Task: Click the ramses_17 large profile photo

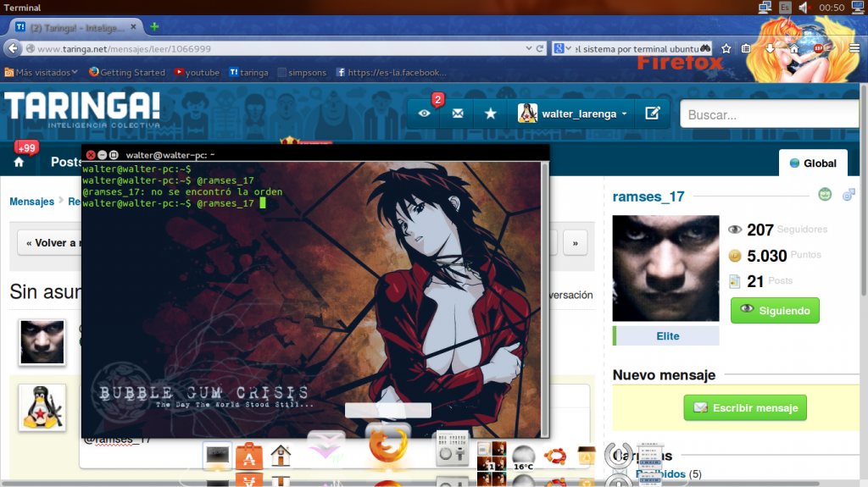Action: (665, 268)
